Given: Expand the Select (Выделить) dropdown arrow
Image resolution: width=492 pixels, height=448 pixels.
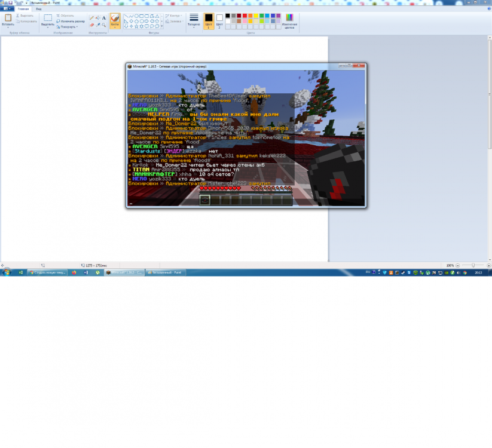Looking at the screenshot, I should pyautogui.click(x=48, y=27).
